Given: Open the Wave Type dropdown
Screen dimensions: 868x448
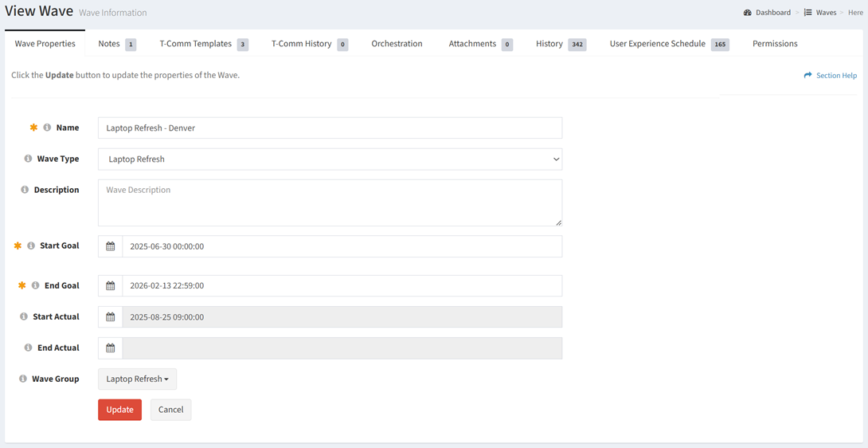Looking at the screenshot, I should [330, 159].
